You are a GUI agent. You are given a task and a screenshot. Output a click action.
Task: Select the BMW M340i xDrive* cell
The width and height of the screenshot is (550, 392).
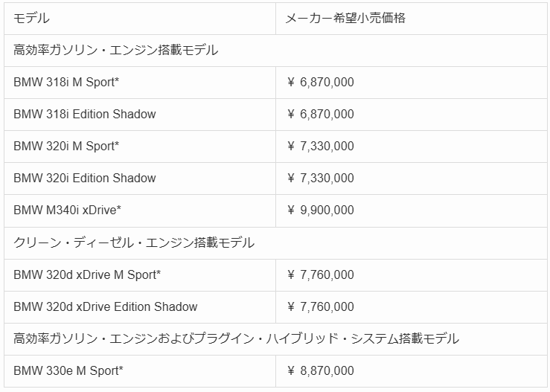pyautogui.click(x=68, y=210)
